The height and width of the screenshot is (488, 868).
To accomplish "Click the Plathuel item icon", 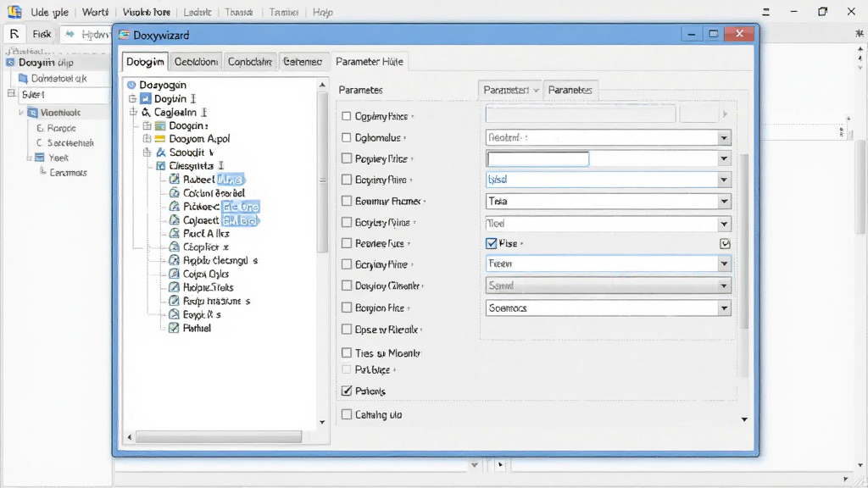I will click(x=174, y=328).
